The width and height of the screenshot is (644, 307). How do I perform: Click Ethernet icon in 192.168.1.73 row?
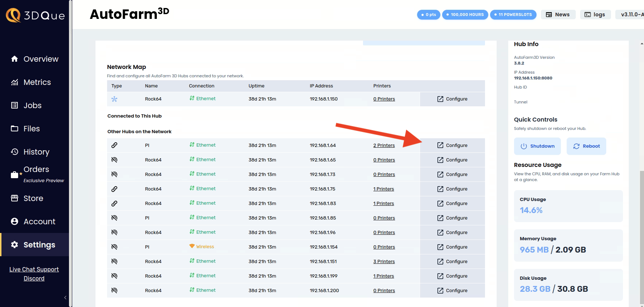[192, 173]
